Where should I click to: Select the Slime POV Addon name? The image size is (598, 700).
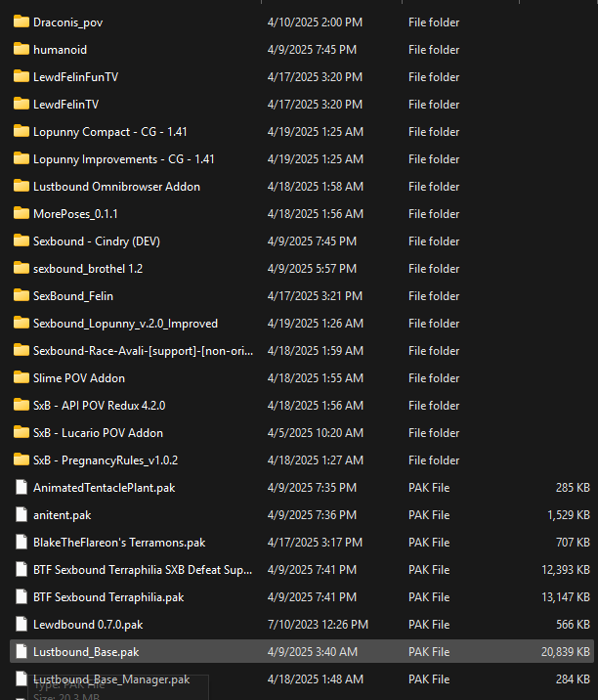click(79, 378)
